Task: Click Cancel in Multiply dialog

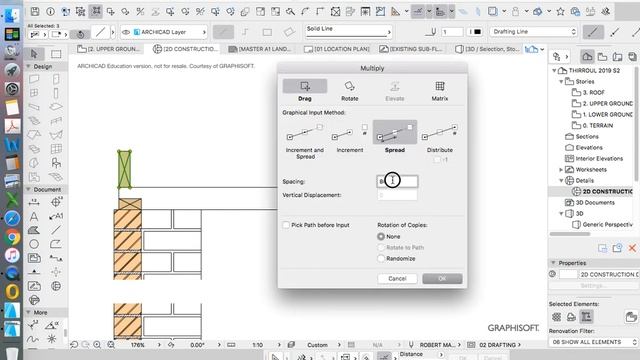Action: click(x=397, y=278)
